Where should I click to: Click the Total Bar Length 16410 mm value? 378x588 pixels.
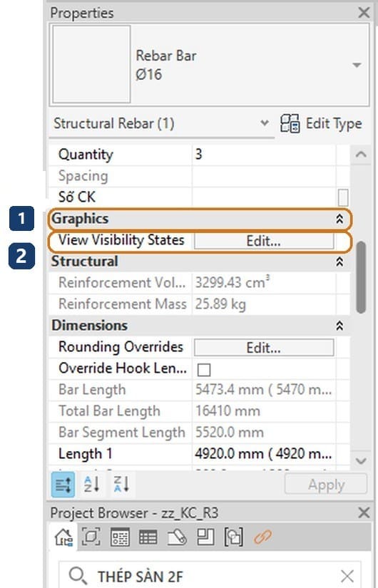[x=228, y=411]
